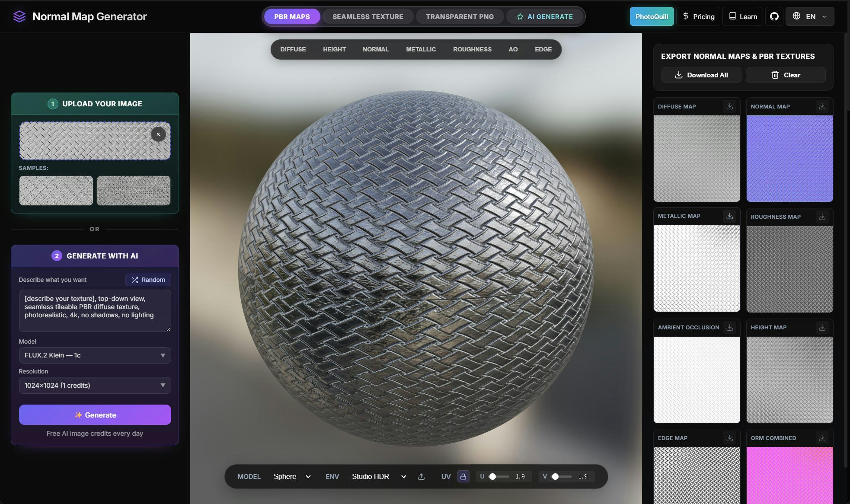Open the Height Map thumbnail
This screenshot has width=850, height=504.
789,380
